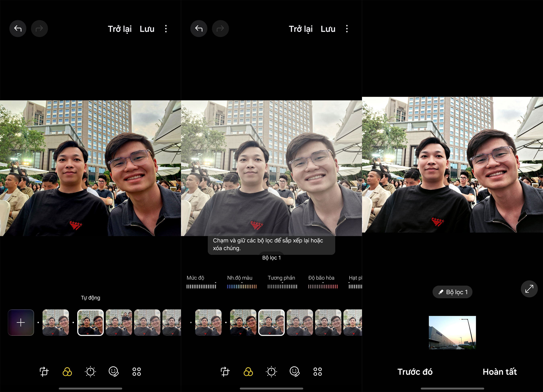Image resolution: width=543 pixels, height=392 pixels.
Task: Open the filters tool in middle panel
Action: (248, 372)
